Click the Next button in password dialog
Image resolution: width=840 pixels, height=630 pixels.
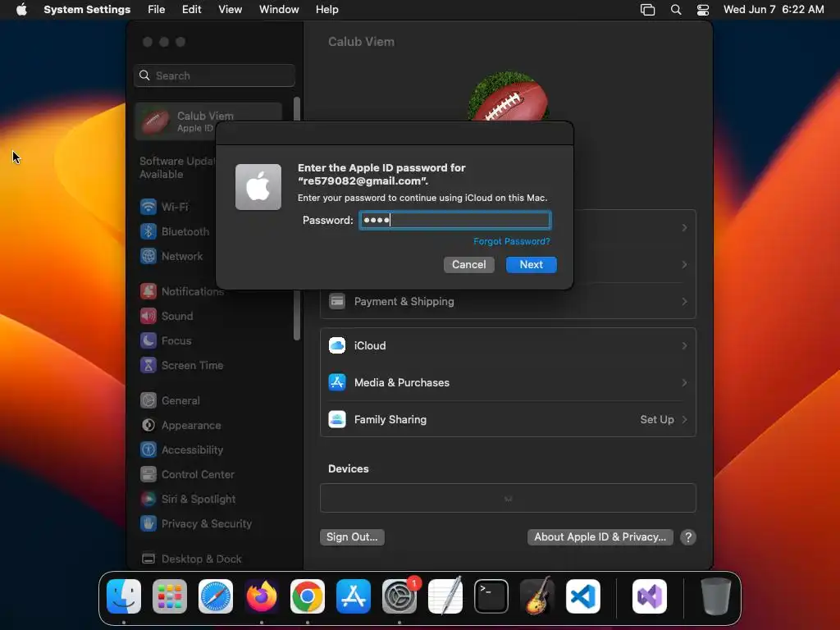click(x=532, y=265)
